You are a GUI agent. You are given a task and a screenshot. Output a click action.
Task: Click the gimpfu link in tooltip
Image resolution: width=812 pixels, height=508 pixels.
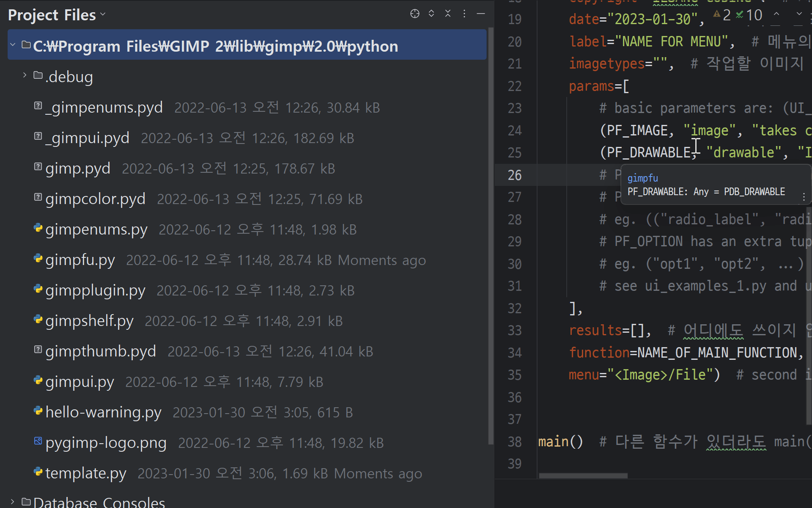(642, 178)
